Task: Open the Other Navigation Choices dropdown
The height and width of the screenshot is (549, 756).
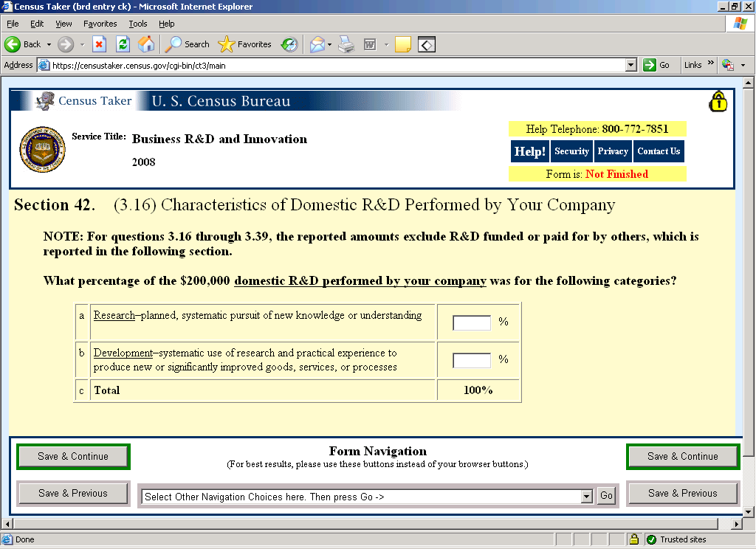Action: point(587,497)
